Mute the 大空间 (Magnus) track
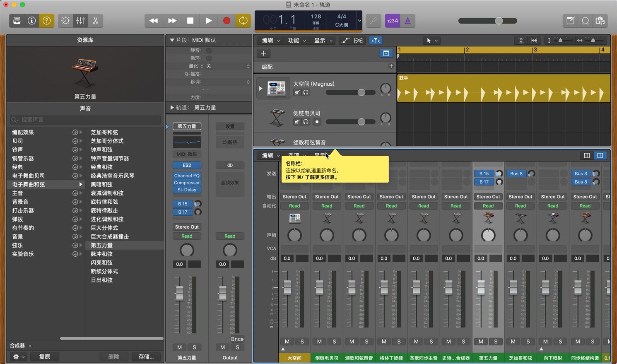Viewport: 617px width, 364px height. [297, 92]
